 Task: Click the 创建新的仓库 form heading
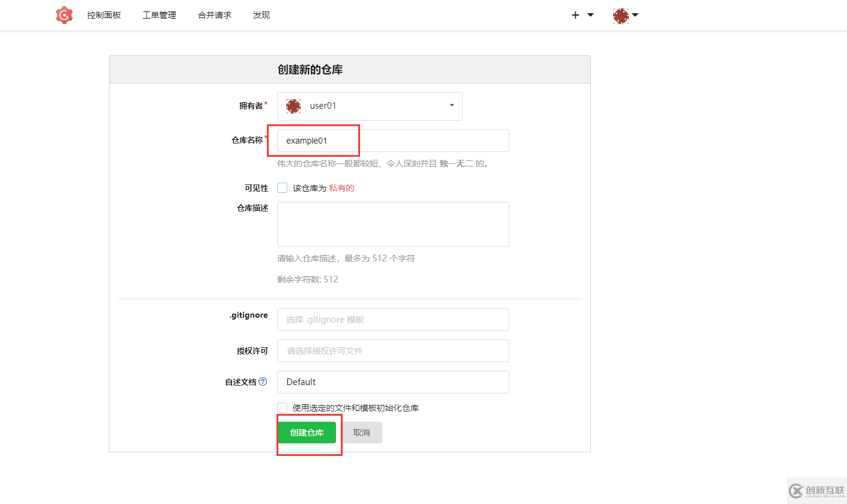(x=310, y=70)
